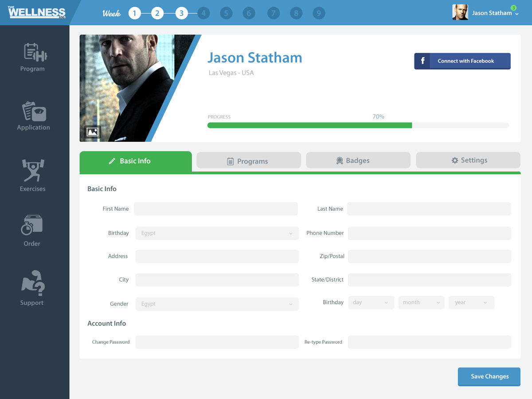This screenshot has width=532, height=399.
Task: Click the image upload icon on the profile photo
Action: click(92, 132)
